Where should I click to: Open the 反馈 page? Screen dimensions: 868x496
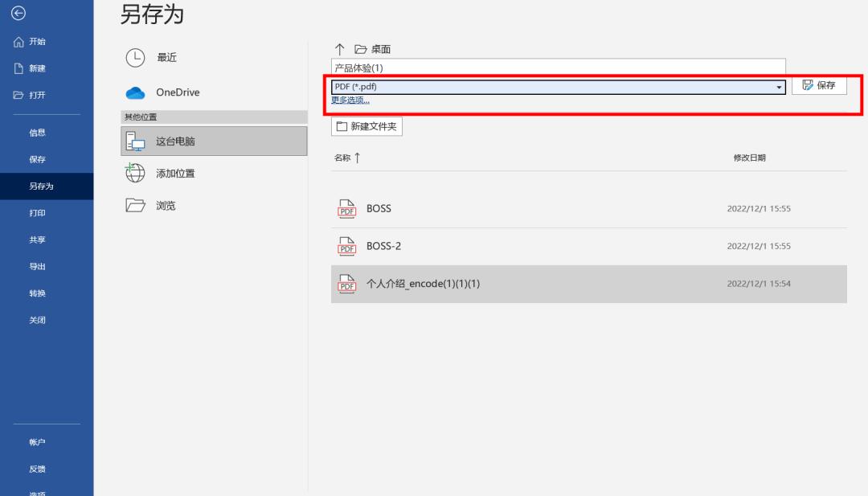pos(37,469)
